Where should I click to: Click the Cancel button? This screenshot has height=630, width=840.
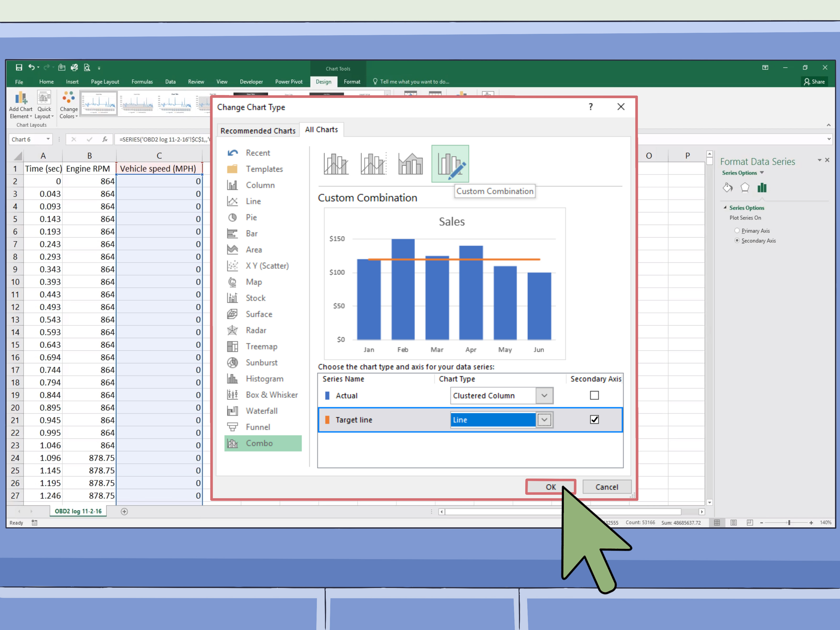point(606,487)
